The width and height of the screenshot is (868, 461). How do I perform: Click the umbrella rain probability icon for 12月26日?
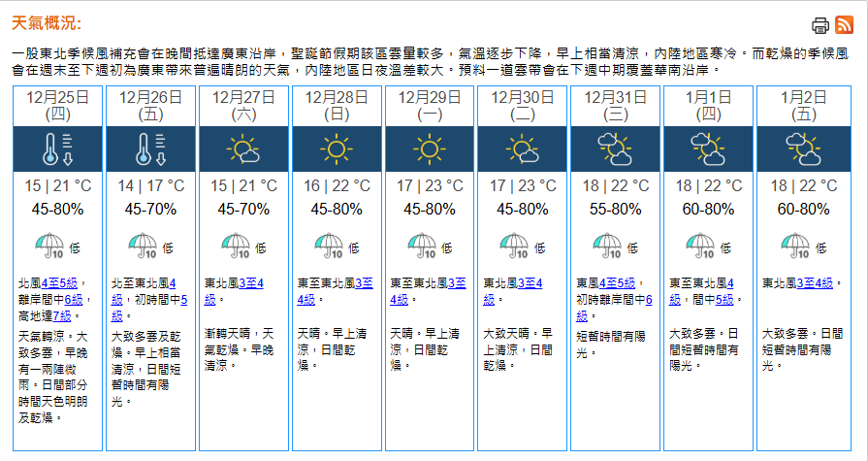[143, 244]
